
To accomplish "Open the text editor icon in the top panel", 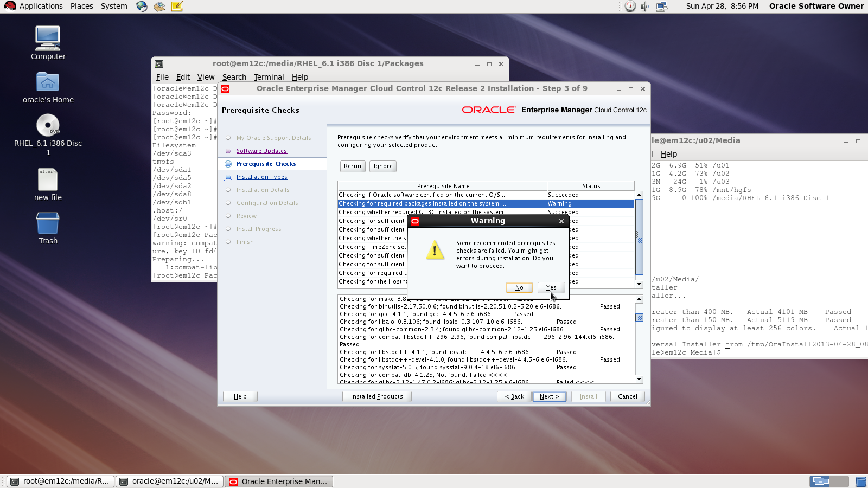I will click(176, 7).
